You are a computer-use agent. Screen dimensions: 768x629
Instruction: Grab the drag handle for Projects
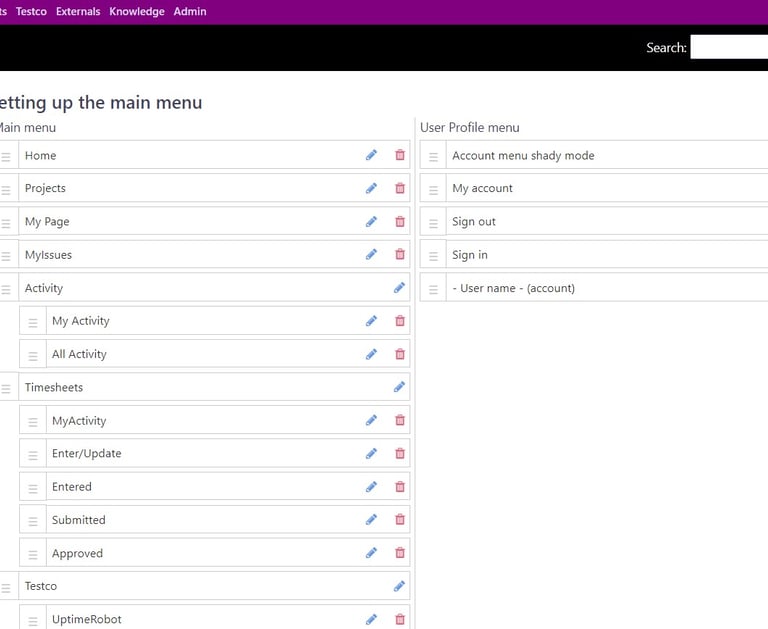point(6,190)
